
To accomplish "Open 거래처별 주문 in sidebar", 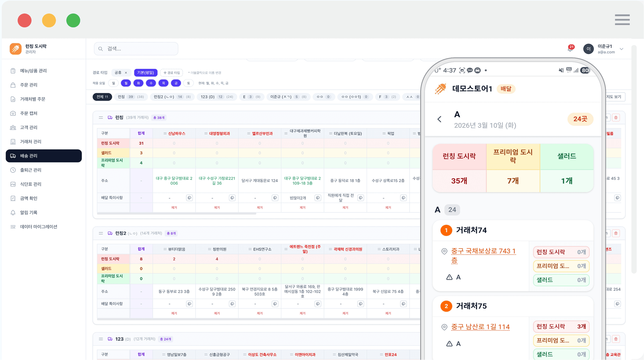I will pos(44,99).
